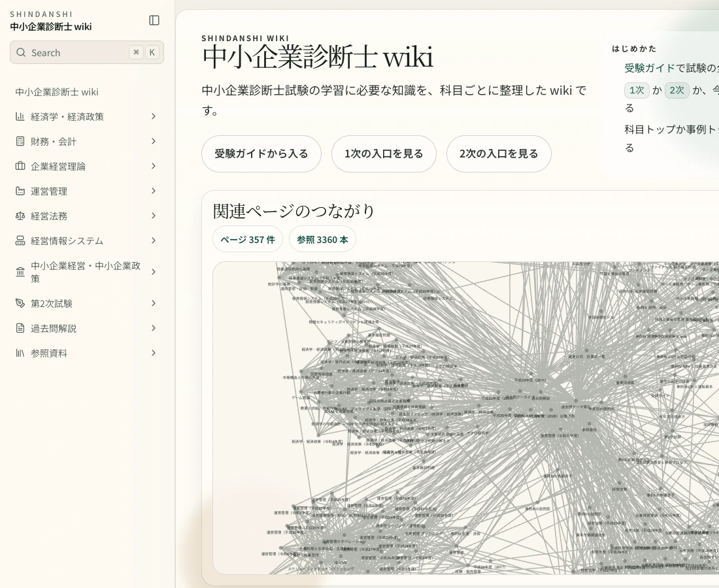Click the 関連ページのつながり heading

click(x=294, y=211)
